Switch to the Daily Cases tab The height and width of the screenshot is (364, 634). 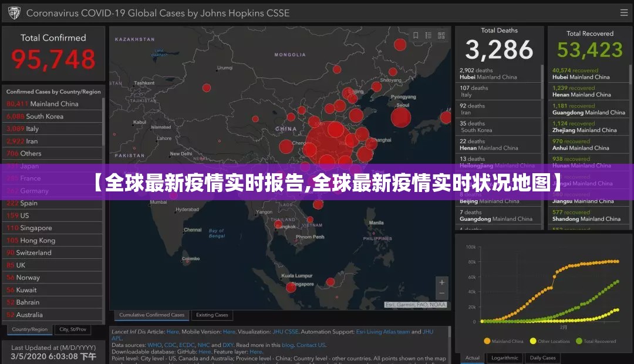[542, 358]
